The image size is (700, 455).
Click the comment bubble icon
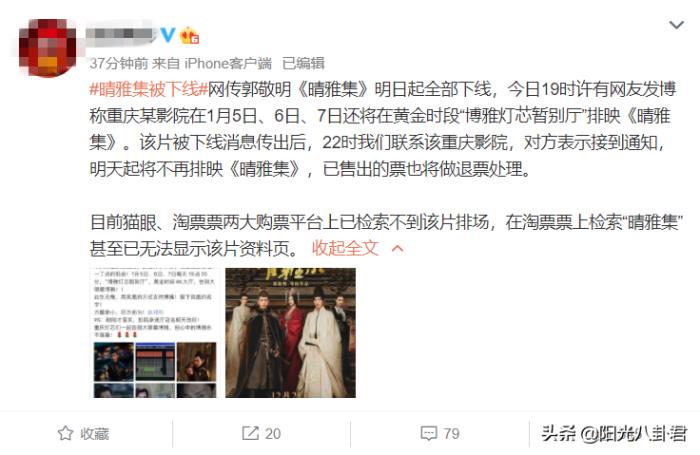tap(429, 433)
